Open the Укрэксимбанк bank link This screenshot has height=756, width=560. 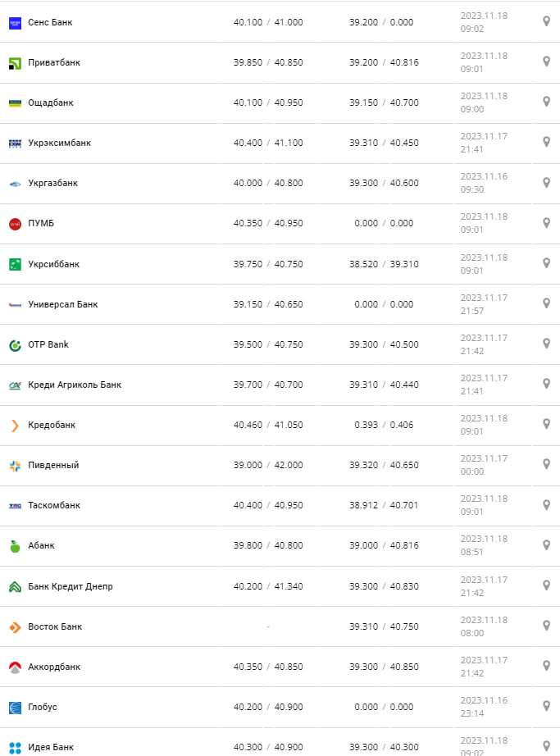click(59, 143)
